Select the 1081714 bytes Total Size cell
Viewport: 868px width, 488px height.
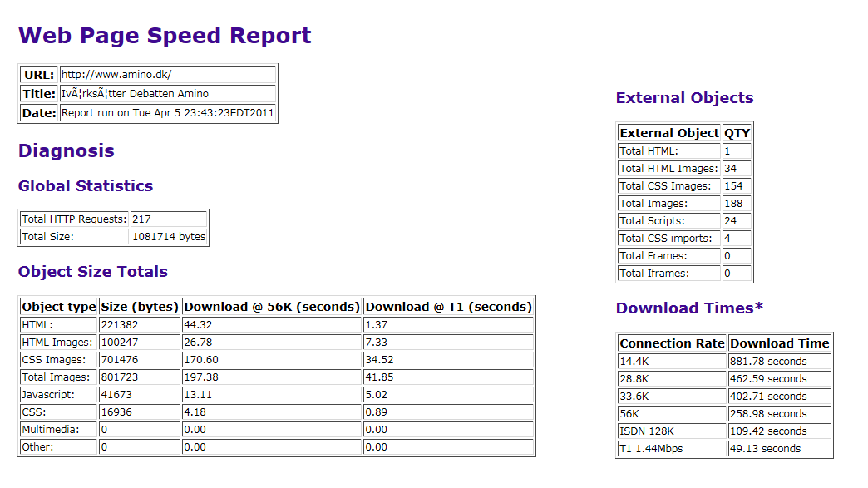pos(168,237)
